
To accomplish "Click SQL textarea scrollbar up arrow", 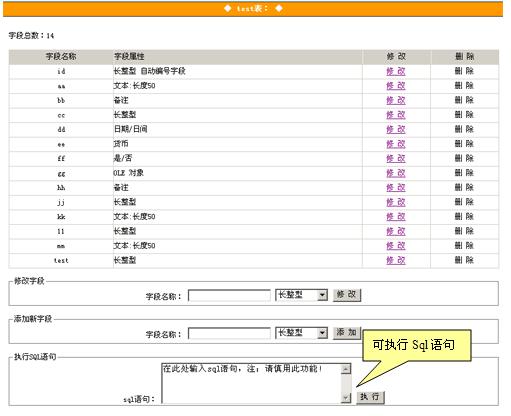I will pyautogui.click(x=346, y=369).
